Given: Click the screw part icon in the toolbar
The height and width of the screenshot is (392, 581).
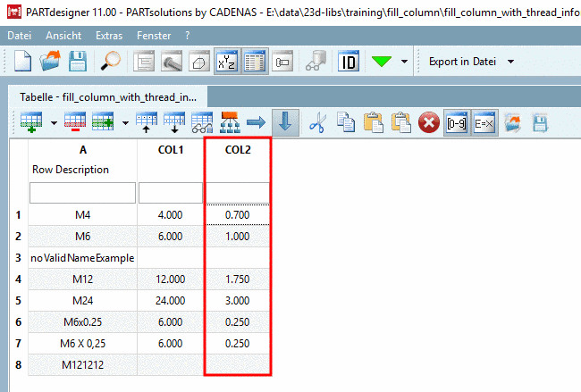Looking at the screenshot, I should click(x=172, y=61).
